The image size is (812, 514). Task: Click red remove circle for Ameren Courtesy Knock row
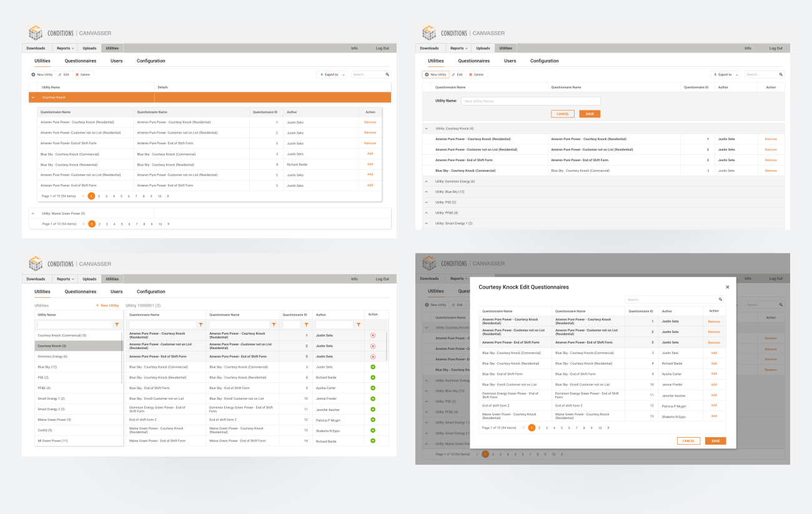coord(373,335)
